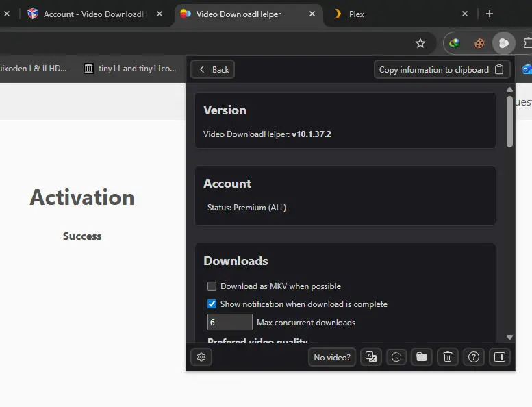Click the Max concurrent downloads field

229,322
